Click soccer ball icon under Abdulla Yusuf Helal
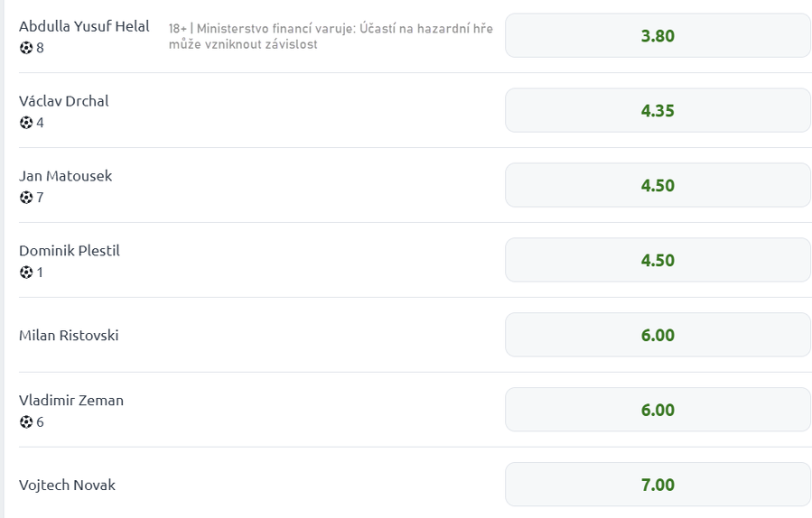The height and width of the screenshot is (518, 812). click(x=26, y=48)
